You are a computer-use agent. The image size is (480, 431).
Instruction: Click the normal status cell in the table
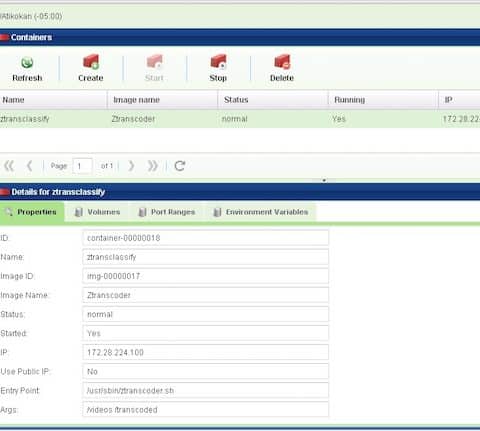pos(235,119)
